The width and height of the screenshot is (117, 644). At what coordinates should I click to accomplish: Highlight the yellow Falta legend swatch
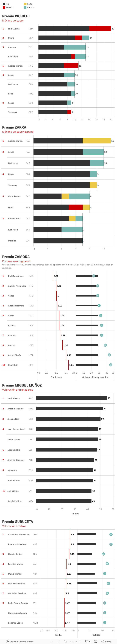pos(25,4)
